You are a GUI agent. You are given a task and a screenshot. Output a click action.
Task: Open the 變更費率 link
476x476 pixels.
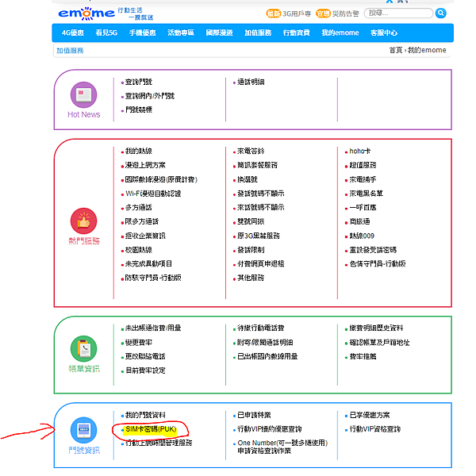[x=138, y=343]
